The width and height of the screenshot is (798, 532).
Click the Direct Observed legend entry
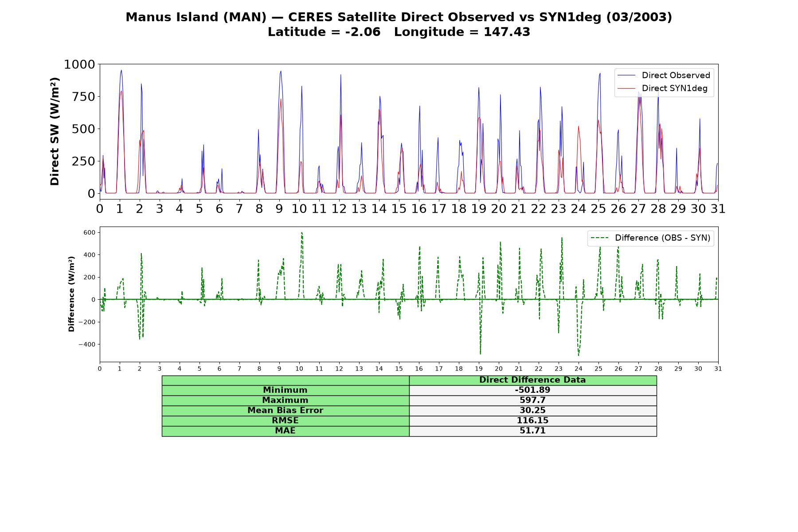(x=664, y=75)
